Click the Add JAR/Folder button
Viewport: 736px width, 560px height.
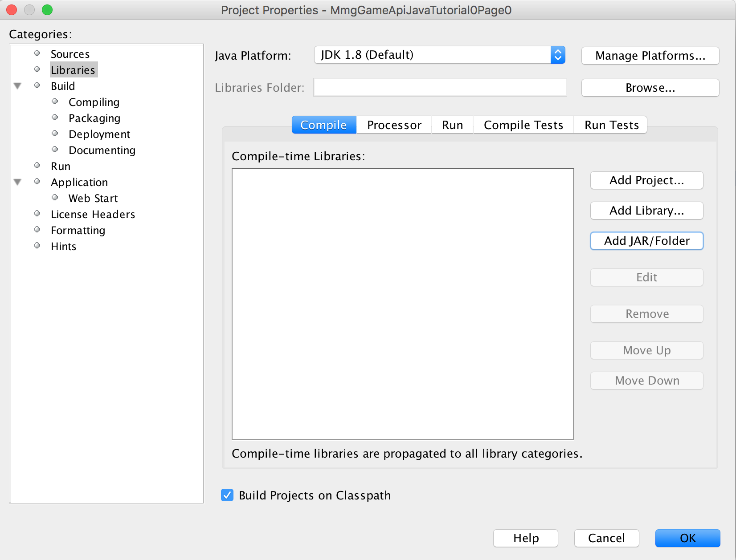point(646,241)
